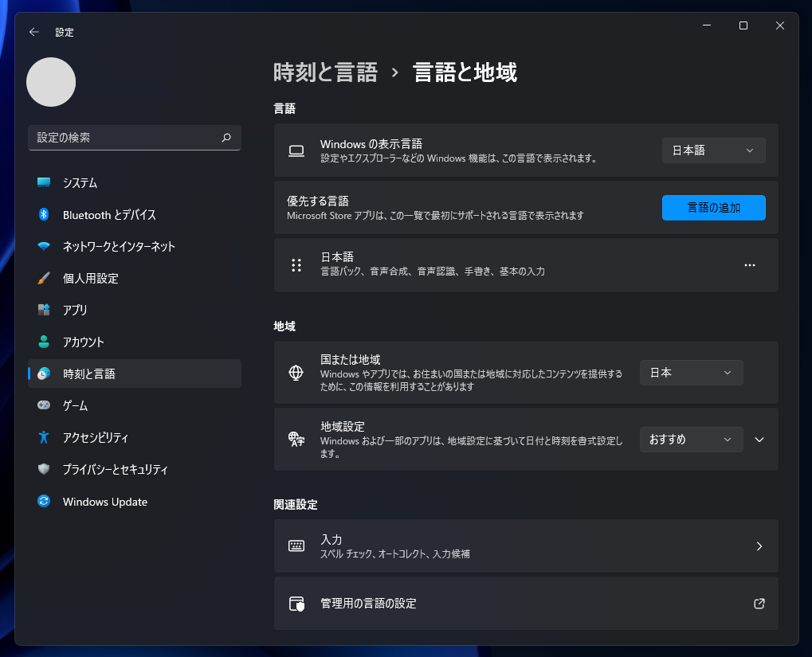The image size is (812, 657).
Task: Click the globe icon beside 国または地域
Action: [296, 373]
